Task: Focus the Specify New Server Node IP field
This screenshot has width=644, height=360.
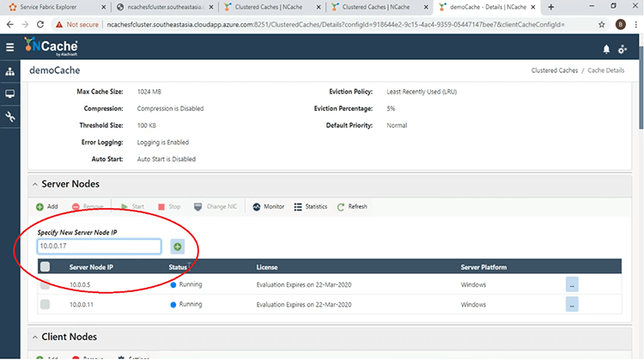Action: [99, 247]
